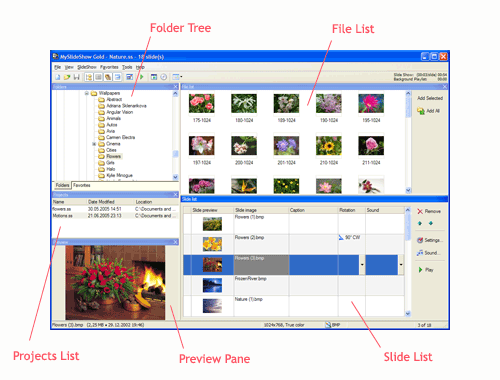
Task: Move slide up with the up arrow icon
Action: (x=420, y=223)
